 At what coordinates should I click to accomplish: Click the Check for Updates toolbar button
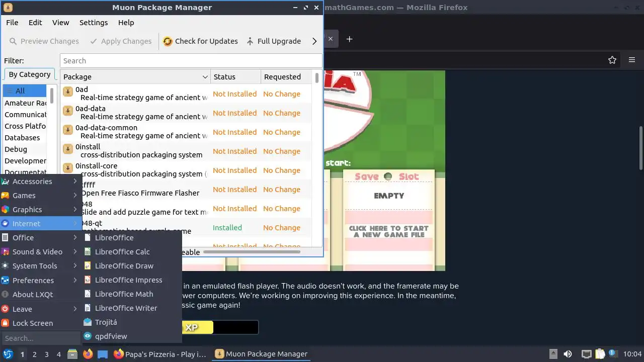point(200,41)
